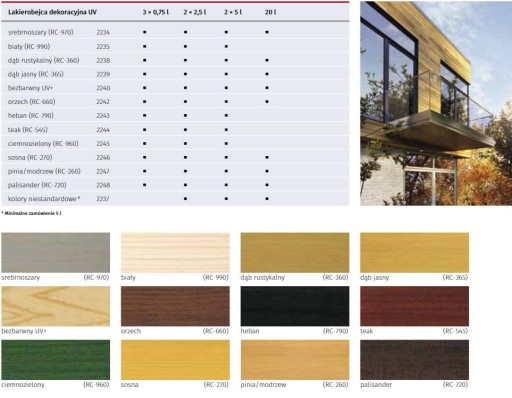This screenshot has width=512, height=398.
Task: Click the yellow sosna RC-270 swatch
Action: coord(175,360)
